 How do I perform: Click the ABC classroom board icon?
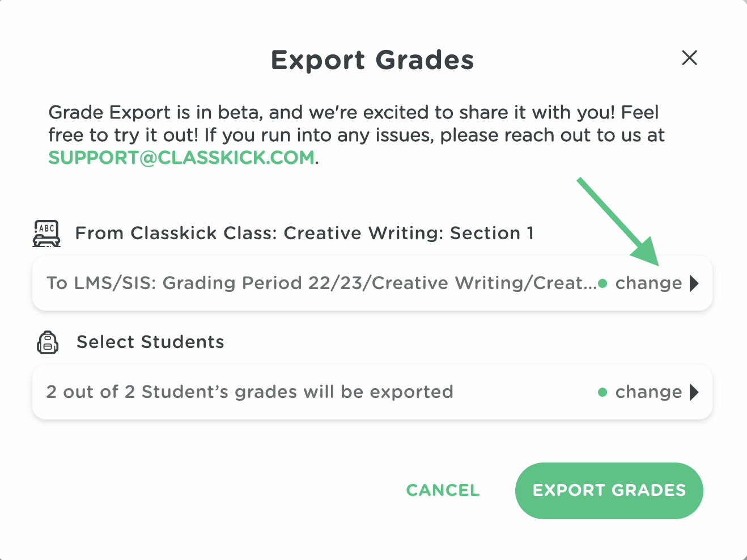[x=46, y=234]
